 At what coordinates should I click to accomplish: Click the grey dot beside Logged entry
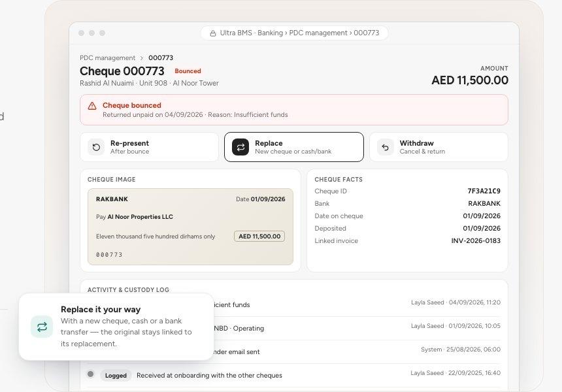(91, 374)
